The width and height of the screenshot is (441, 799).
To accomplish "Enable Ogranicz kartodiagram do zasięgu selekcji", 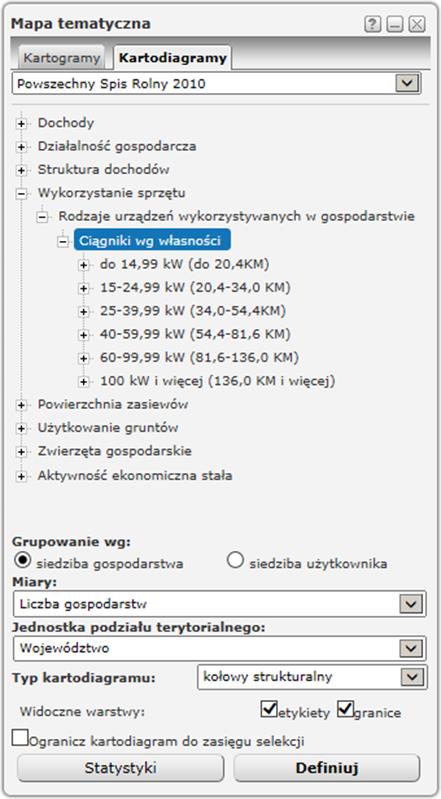I will 20,737.
